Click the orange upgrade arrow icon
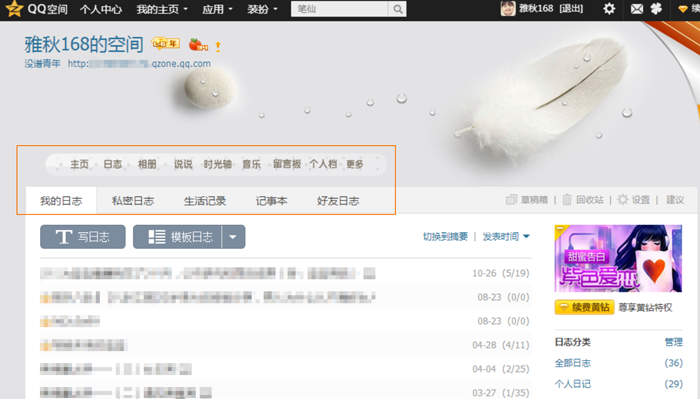700x399 pixels. 218,46
